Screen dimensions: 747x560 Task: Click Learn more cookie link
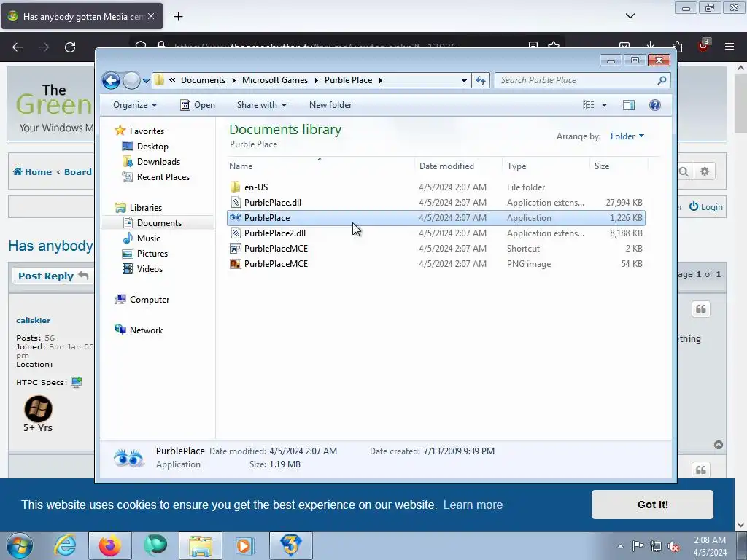tap(473, 505)
